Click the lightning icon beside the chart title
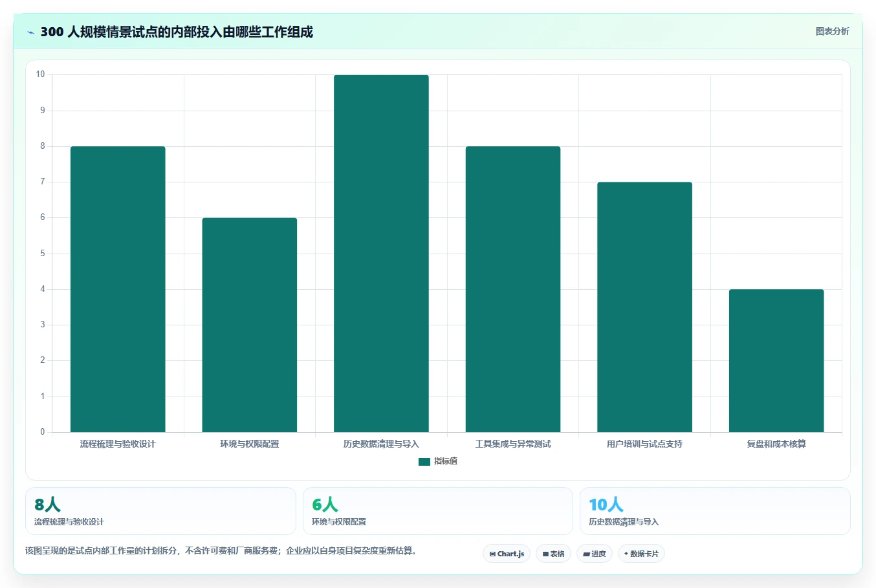 (30, 32)
